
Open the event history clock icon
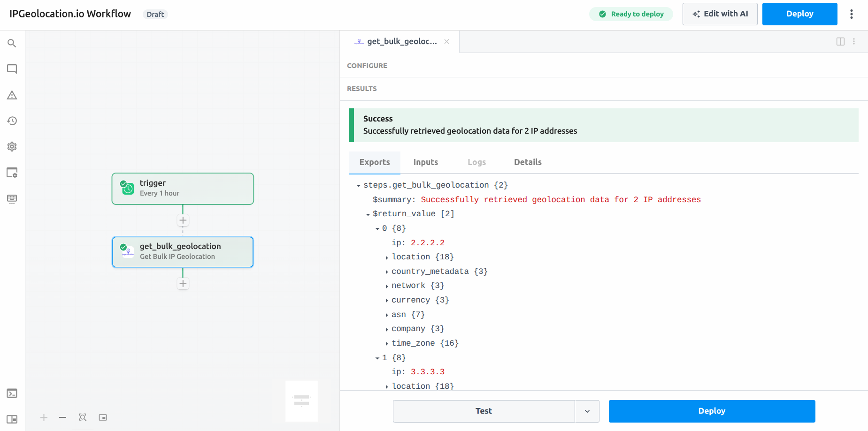pos(12,121)
